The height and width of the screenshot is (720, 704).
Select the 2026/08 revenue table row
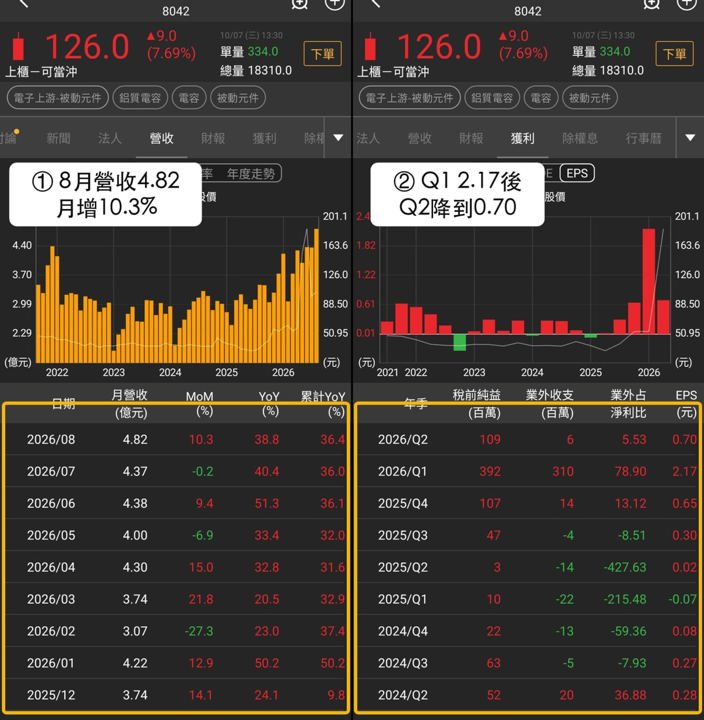pyautogui.click(x=176, y=439)
